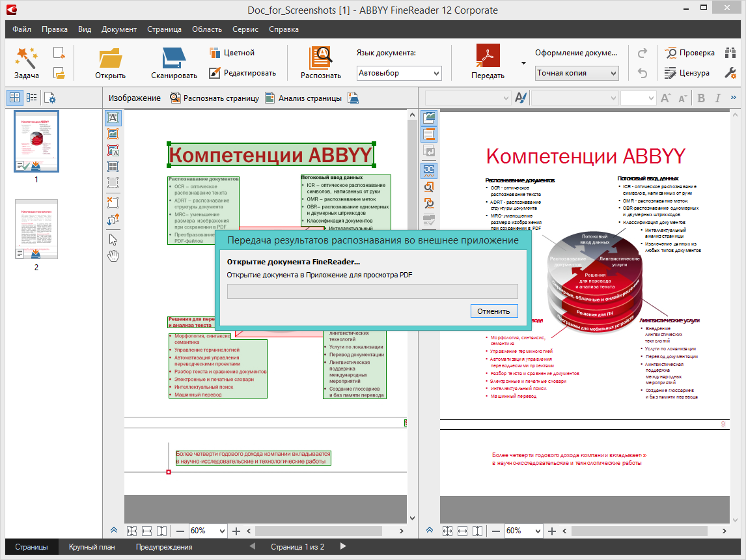This screenshot has width=746, height=560.
Task: Select the Delete Area tool
Action: coord(113,203)
